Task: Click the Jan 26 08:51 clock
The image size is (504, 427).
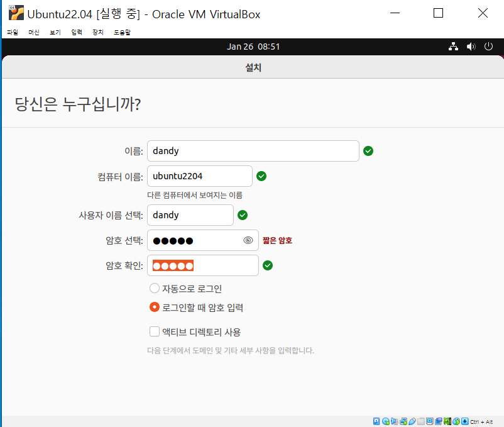Action: click(x=253, y=47)
